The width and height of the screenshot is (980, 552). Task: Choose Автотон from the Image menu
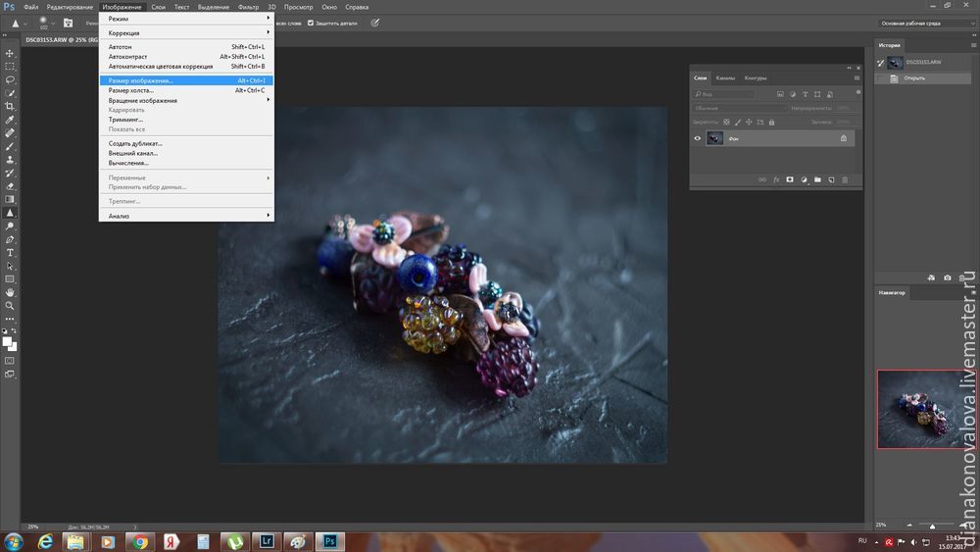click(x=186, y=47)
